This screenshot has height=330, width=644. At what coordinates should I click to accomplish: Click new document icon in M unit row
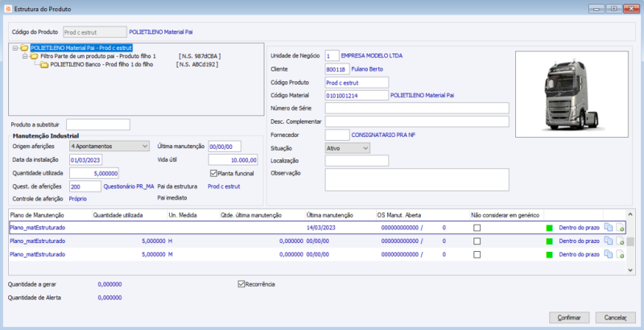620,254
